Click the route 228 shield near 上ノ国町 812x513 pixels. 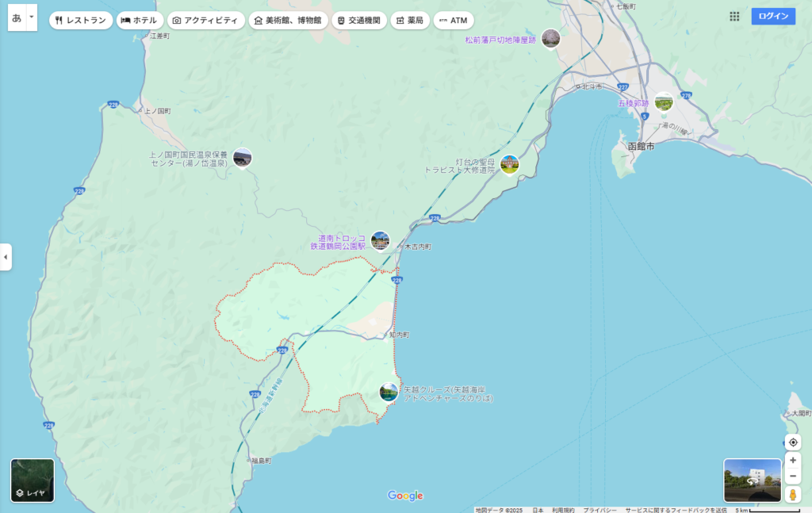click(x=113, y=105)
